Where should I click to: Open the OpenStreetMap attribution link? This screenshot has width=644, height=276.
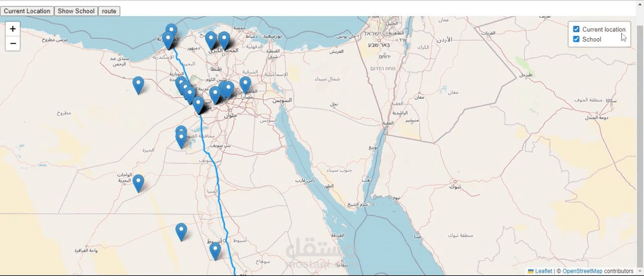tap(582, 271)
